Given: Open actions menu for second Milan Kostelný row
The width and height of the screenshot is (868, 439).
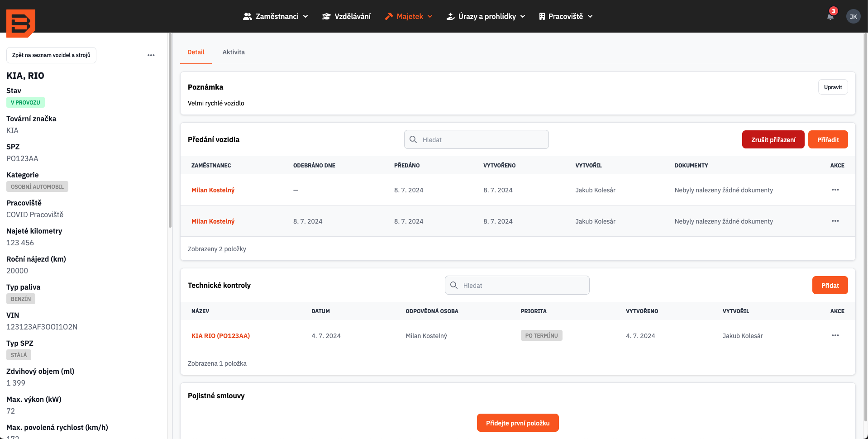Looking at the screenshot, I should tap(835, 221).
